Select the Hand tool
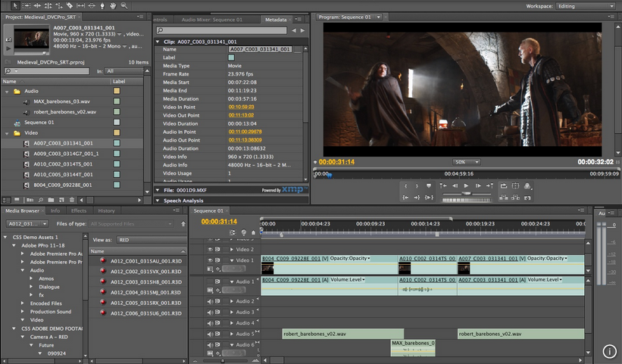622x364 pixels. tap(111, 5)
